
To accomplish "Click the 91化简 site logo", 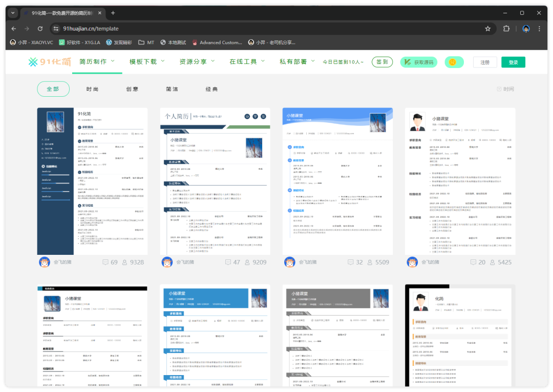I will pos(50,62).
